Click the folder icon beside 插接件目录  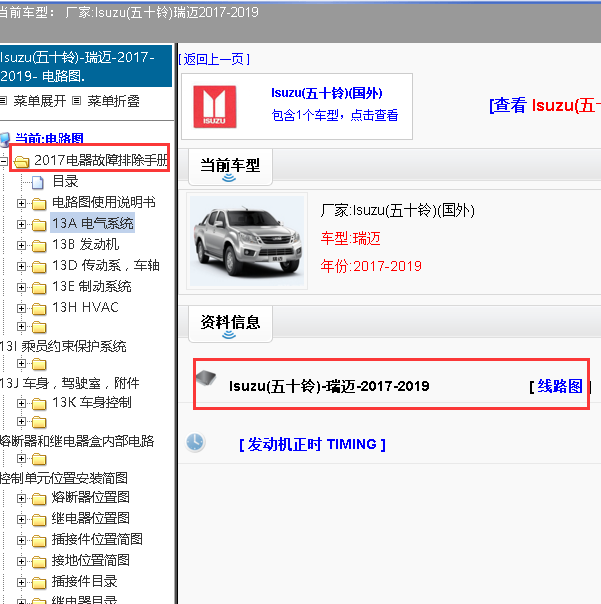point(39,582)
